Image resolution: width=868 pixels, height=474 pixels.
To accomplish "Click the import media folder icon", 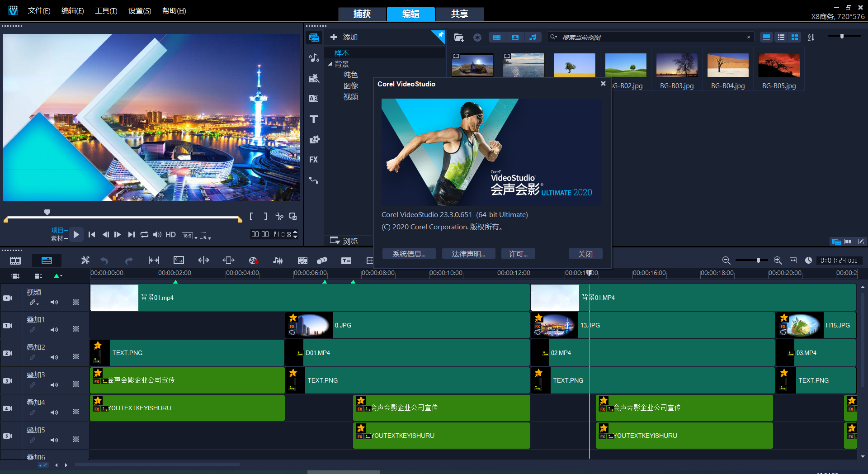I will (459, 38).
